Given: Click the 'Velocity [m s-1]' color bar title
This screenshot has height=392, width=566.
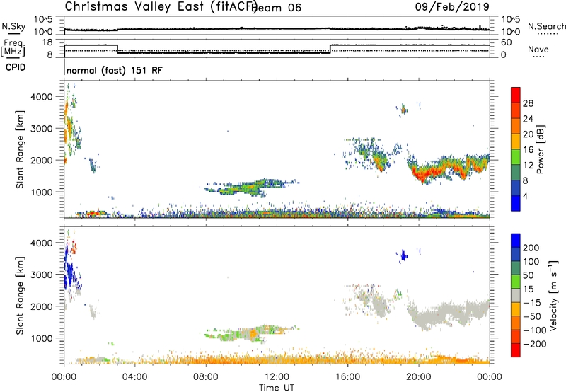Looking at the screenshot, I should (553, 295).
